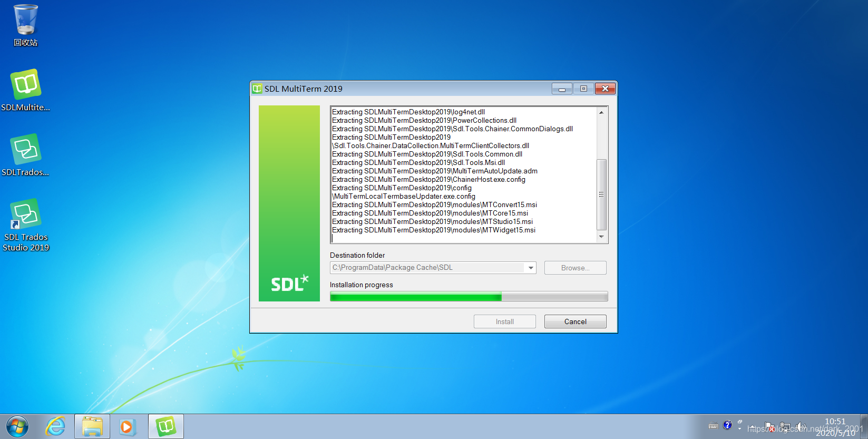Open Windows Media Player from the taskbar

click(x=127, y=426)
